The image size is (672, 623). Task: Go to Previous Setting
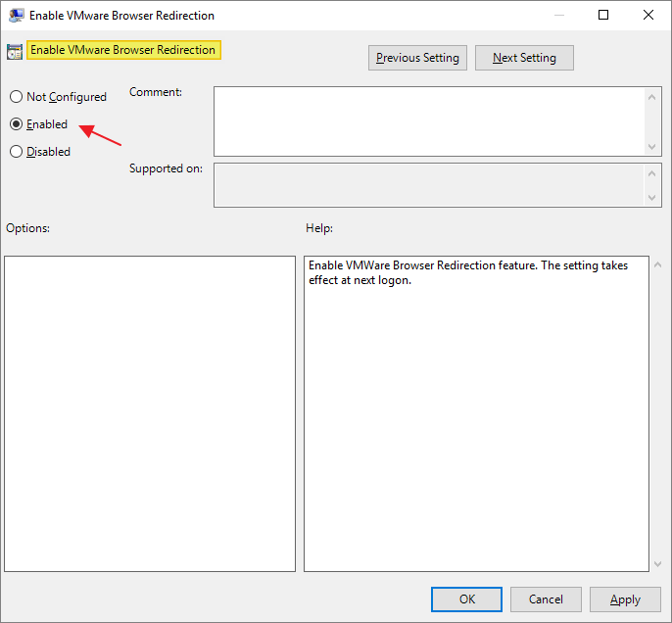click(x=417, y=58)
